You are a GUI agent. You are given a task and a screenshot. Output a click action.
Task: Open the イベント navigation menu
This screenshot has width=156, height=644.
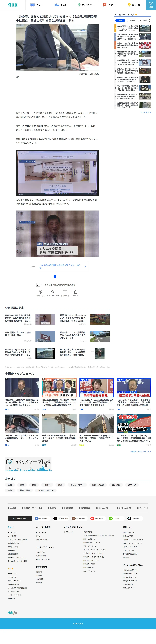click(110, 5)
